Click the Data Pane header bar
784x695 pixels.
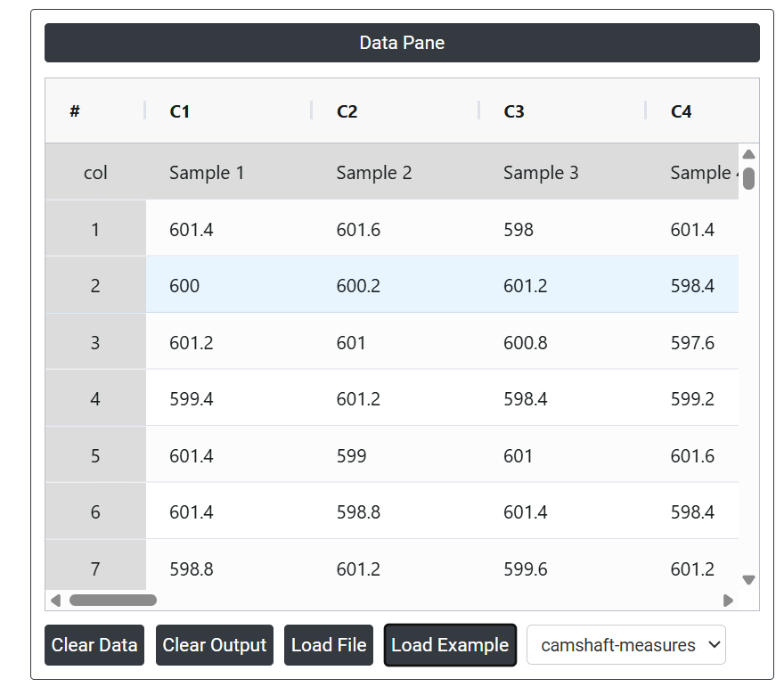pos(402,43)
